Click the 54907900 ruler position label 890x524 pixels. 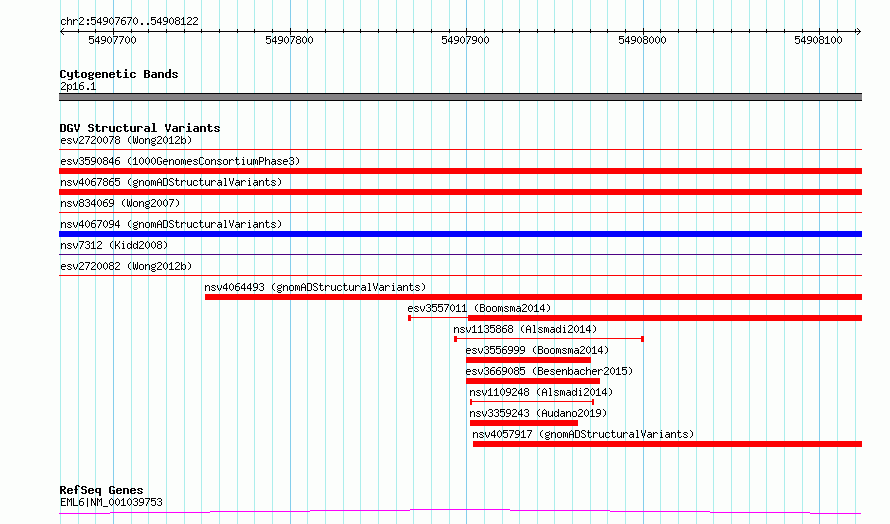(x=465, y=40)
